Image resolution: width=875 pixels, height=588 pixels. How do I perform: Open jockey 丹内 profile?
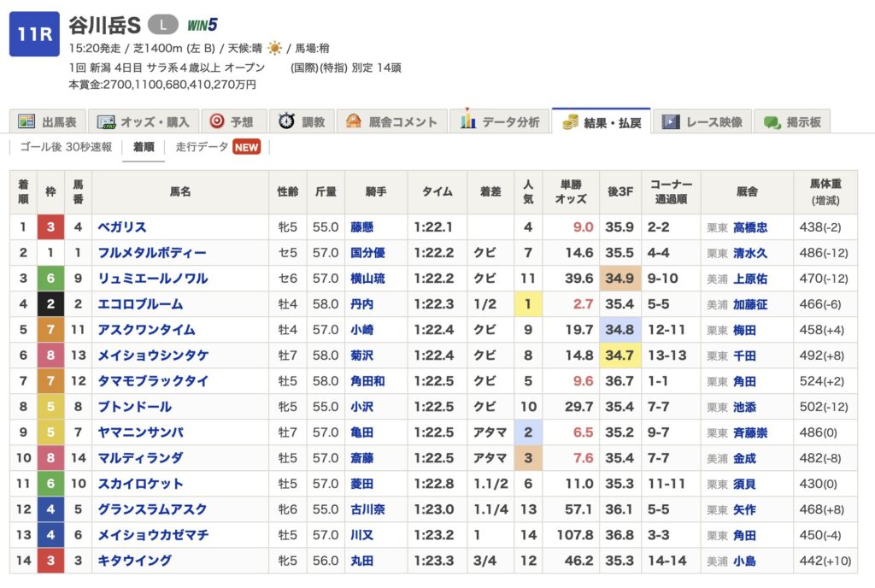(x=361, y=304)
